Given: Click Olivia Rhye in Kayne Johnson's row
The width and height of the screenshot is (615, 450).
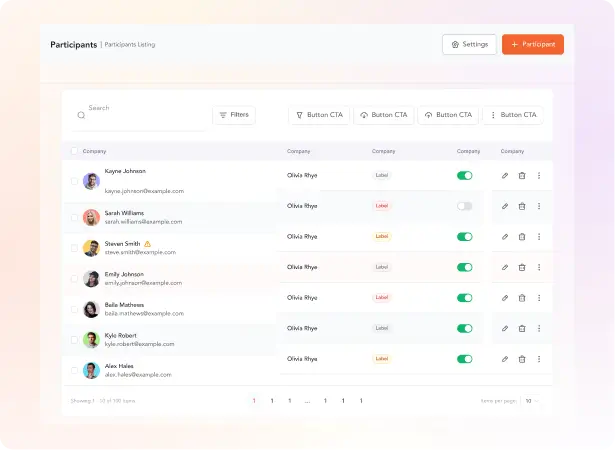Looking at the screenshot, I should pyautogui.click(x=302, y=176).
